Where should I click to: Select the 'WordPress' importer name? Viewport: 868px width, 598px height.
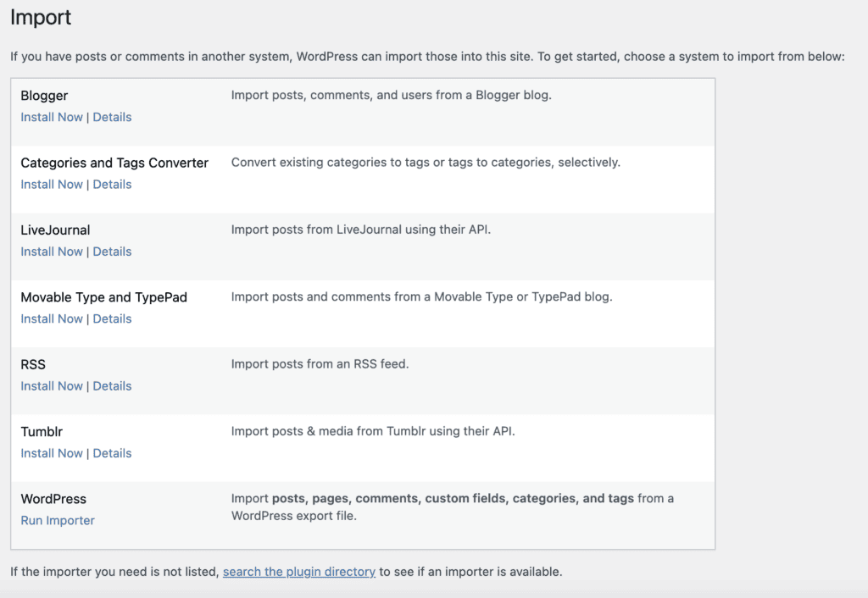(x=53, y=499)
